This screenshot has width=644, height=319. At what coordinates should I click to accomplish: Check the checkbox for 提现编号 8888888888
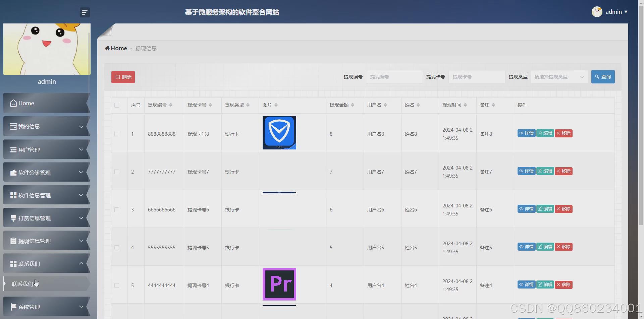click(116, 134)
